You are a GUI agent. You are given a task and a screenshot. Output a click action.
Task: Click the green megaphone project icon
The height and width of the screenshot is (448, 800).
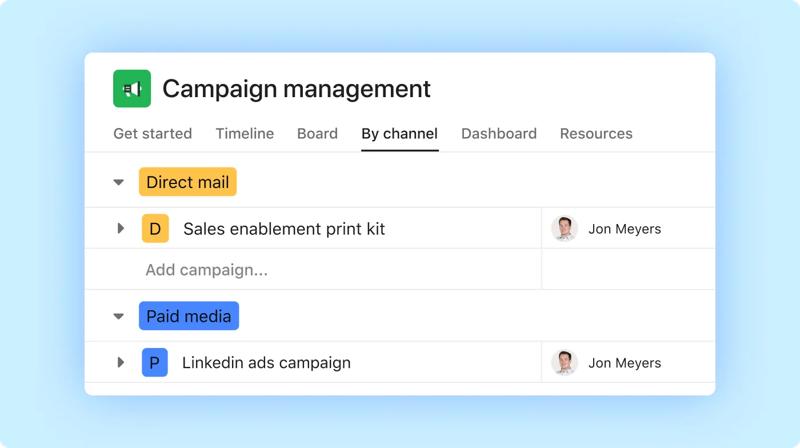click(132, 89)
